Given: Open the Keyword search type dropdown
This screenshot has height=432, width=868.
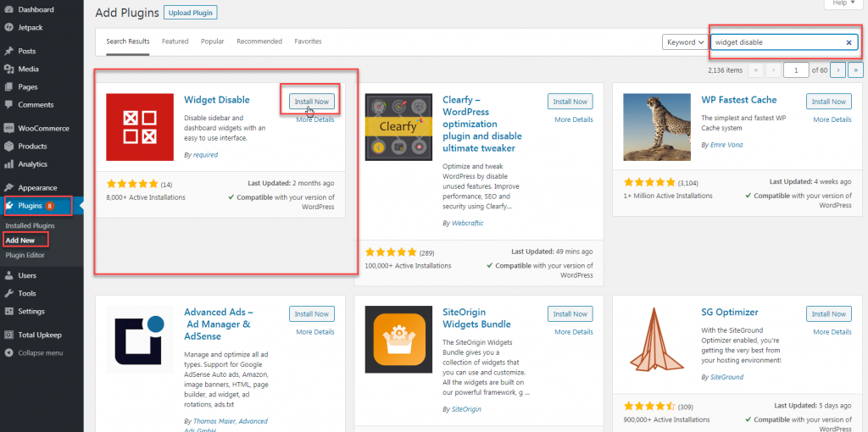Looking at the screenshot, I should pyautogui.click(x=685, y=42).
